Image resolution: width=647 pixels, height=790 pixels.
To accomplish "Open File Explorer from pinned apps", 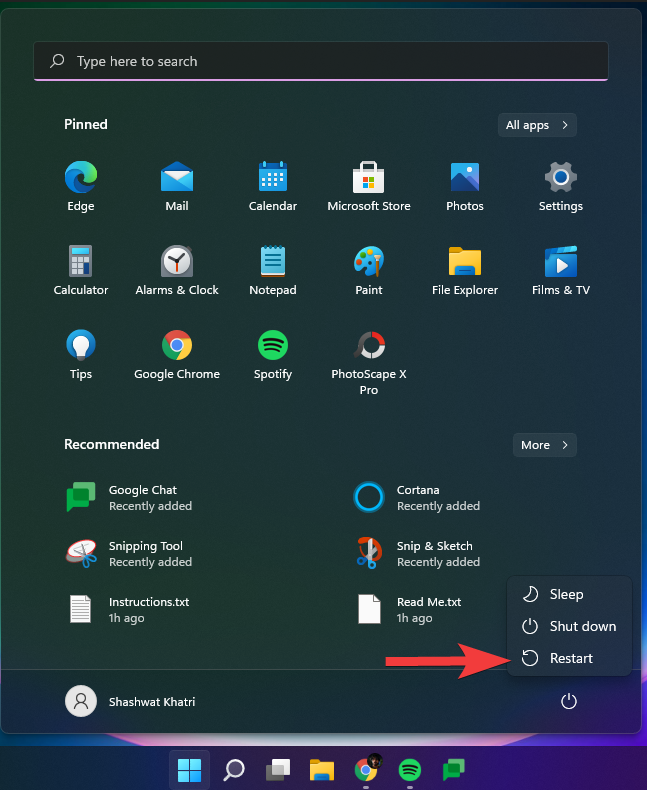I will [x=465, y=271].
